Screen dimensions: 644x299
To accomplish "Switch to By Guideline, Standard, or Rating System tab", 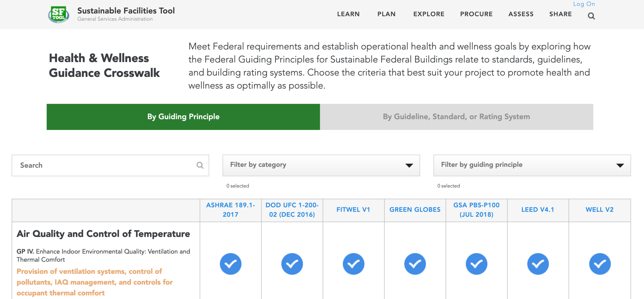I will tap(456, 117).
